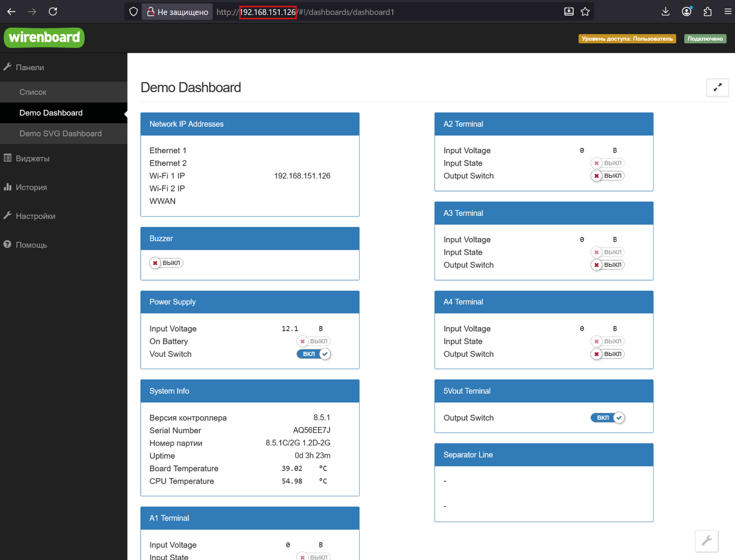Open Demo SVG Dashboard in the sidebar

point(60,134)
